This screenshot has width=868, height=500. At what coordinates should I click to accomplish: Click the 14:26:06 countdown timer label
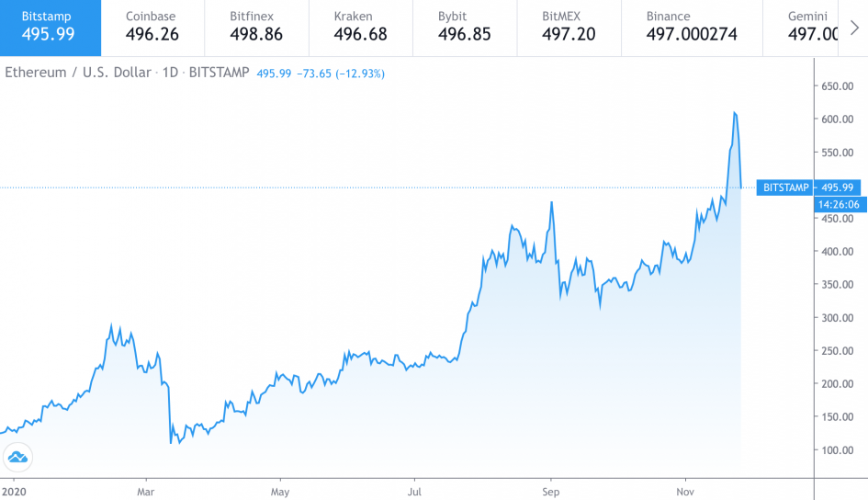(840, 205)
